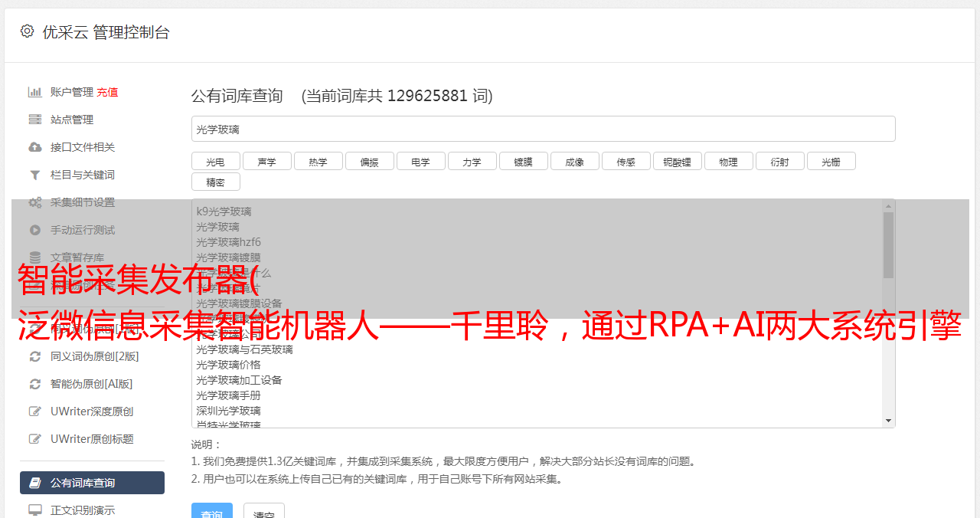Pick the 力学 tag button
980x518 pixels.
tap(472, 161)
